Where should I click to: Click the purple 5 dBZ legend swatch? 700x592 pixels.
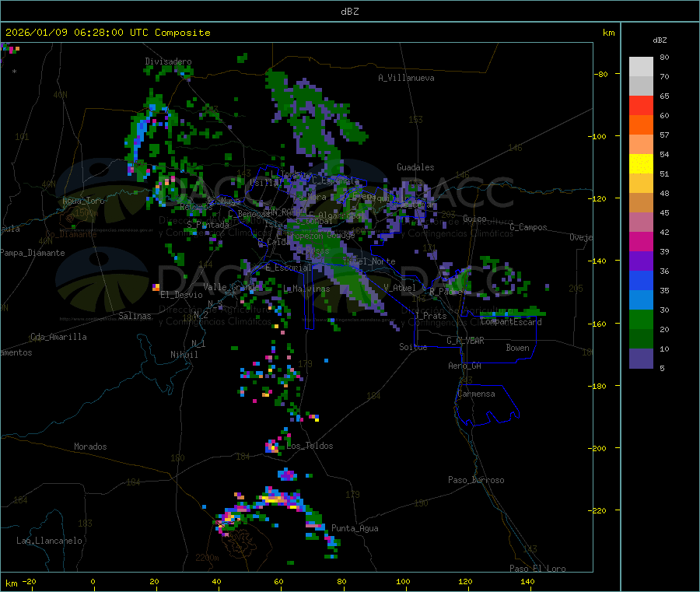[641, 359]
